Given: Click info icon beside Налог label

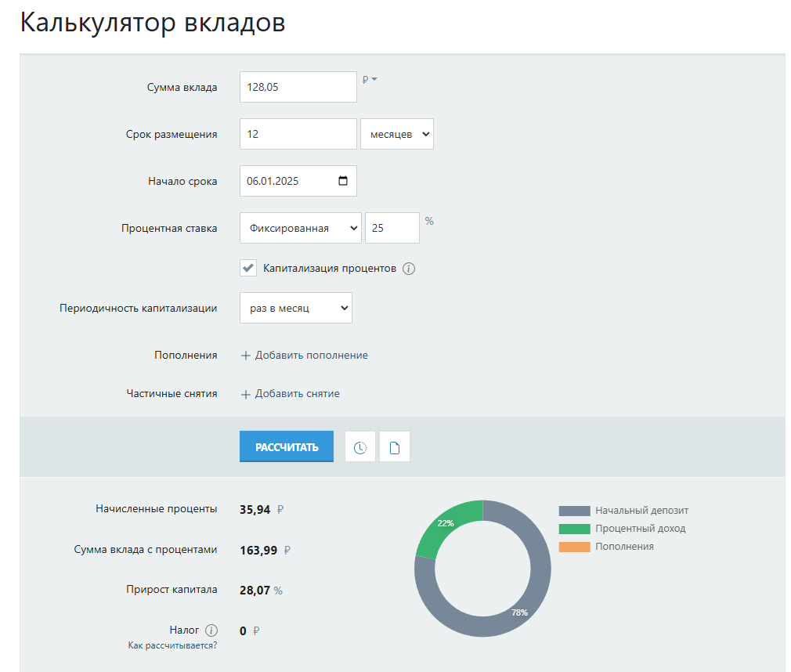Looking at the screenshot, I should coord(211,630).
